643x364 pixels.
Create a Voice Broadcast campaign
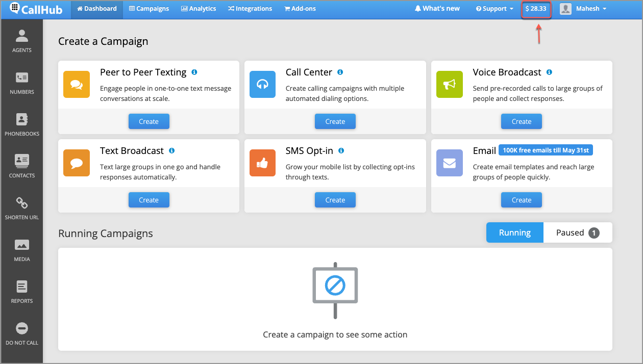tap(522, 121)
